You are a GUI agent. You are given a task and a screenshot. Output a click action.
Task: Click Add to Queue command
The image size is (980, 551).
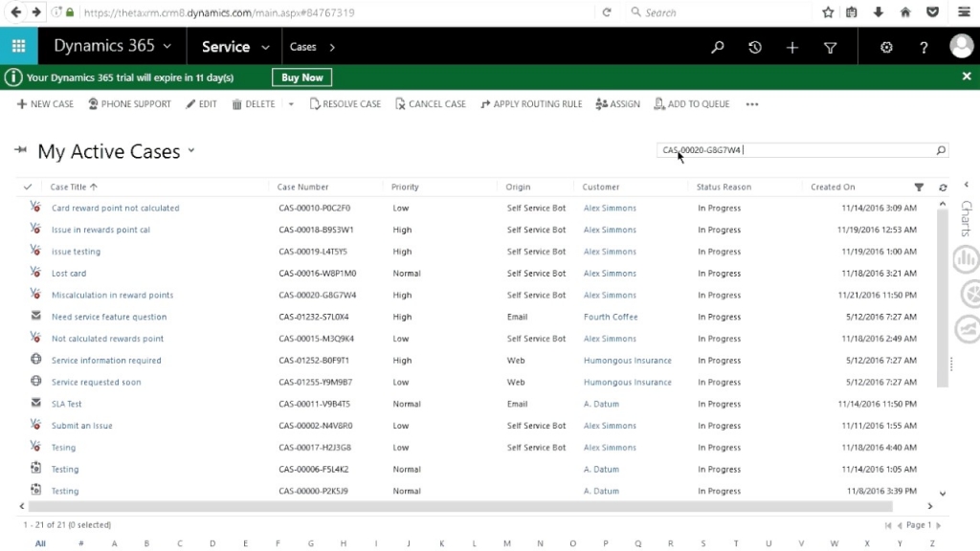pyautogui.click(x=691, y=104)
